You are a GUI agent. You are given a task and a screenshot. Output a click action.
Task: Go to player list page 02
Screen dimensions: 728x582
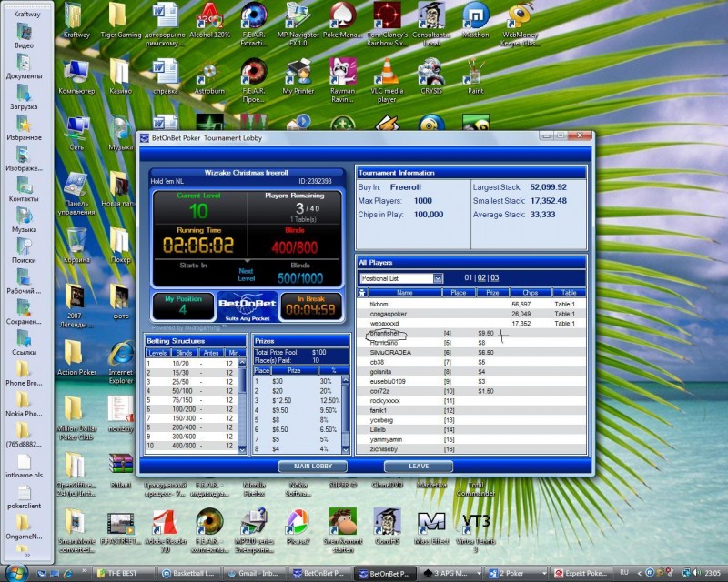[x=481, y=277]
